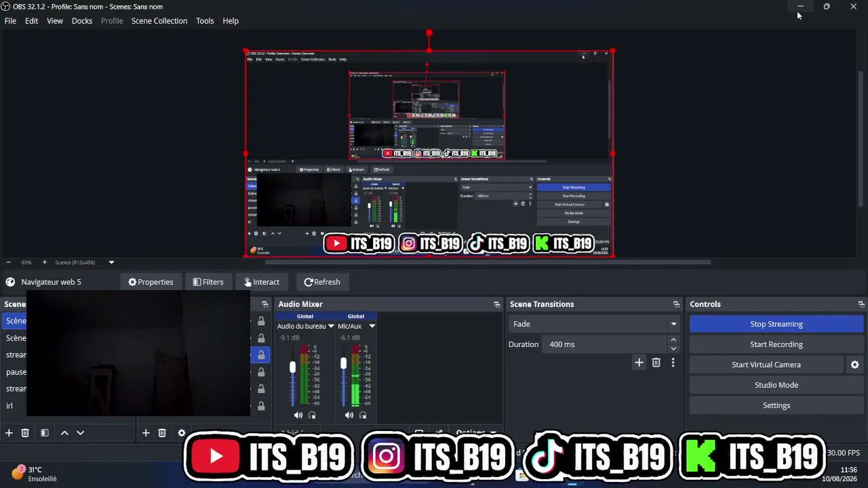Screen dimensions: 868x488
Task: Open Properties for Navigateur web 5
Action: 151,282
